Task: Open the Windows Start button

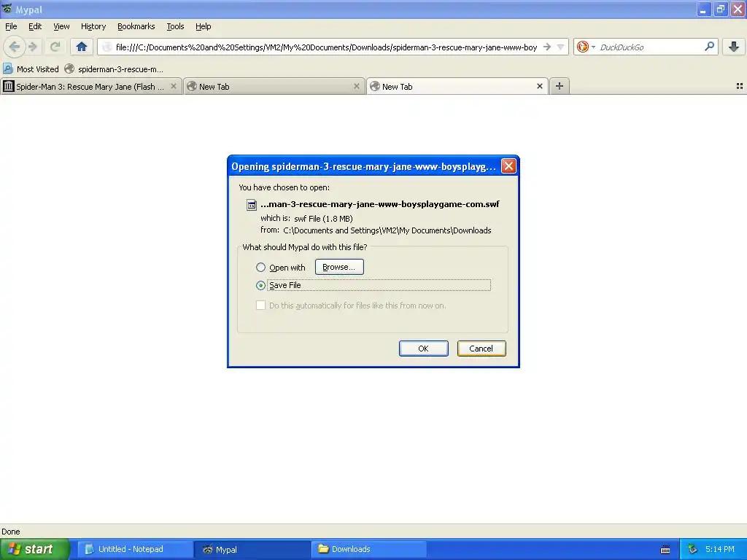Action: (34, 549)
